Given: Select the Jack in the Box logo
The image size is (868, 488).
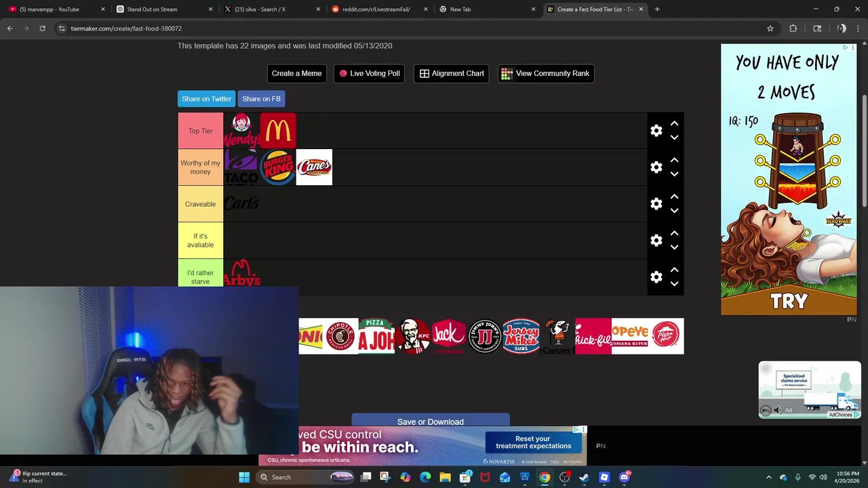Looking at the screenshot, I should [449, 336].
